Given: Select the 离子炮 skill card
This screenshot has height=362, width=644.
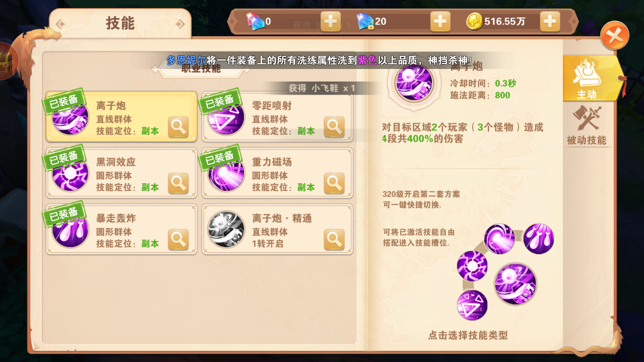Looking at the screenshot, I should (x=121, y=117).
